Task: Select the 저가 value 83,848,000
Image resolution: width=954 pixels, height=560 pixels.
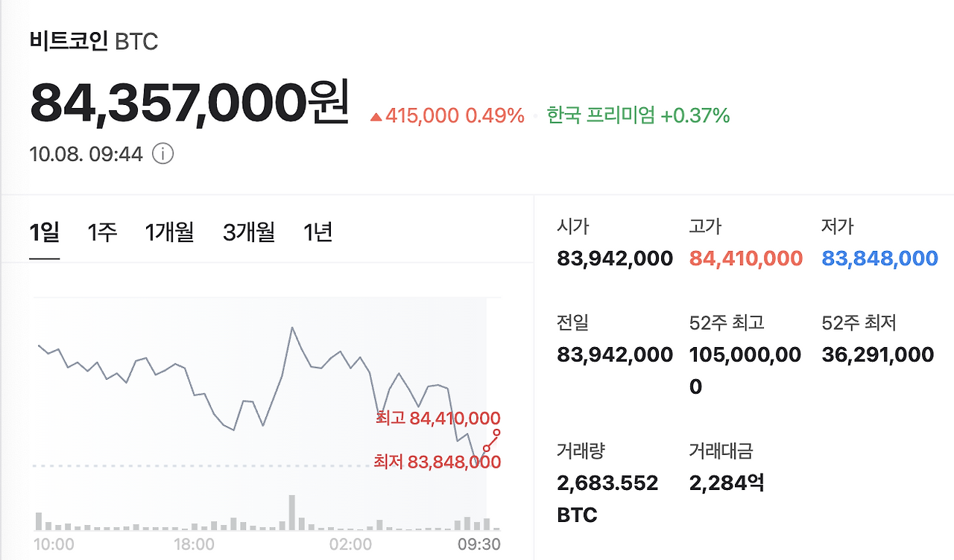Action: pyautogui.click(x=879, y=258)
